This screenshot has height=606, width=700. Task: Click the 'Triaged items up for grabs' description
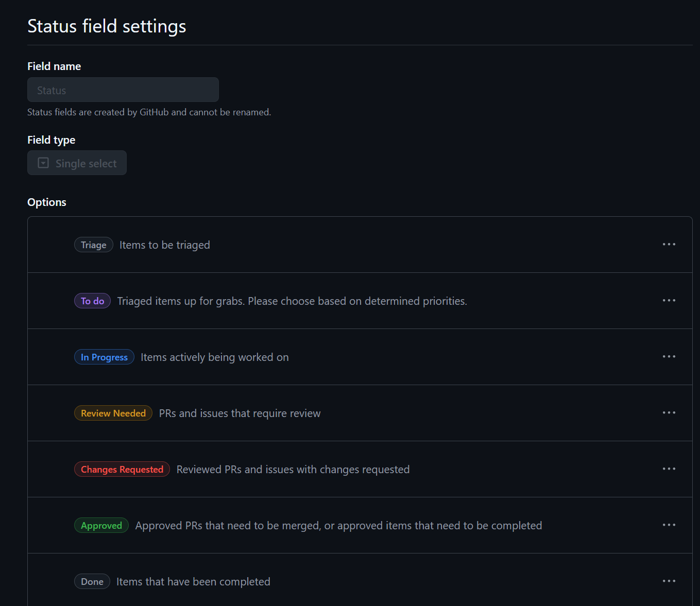coord(292,301)
